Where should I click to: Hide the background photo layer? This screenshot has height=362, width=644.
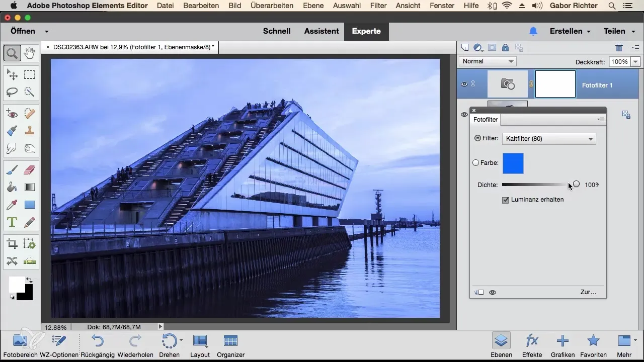(x=464, y=114)
